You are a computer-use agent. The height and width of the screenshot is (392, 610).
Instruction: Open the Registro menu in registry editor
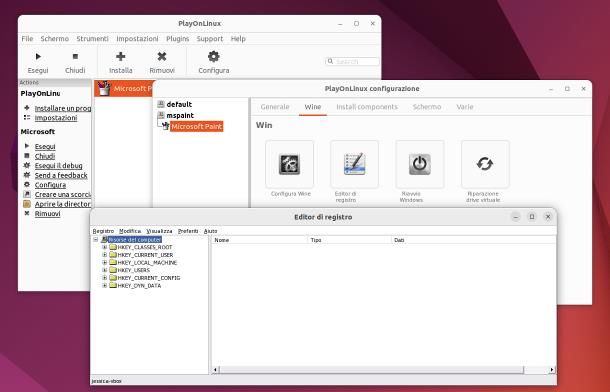[103, 231]
